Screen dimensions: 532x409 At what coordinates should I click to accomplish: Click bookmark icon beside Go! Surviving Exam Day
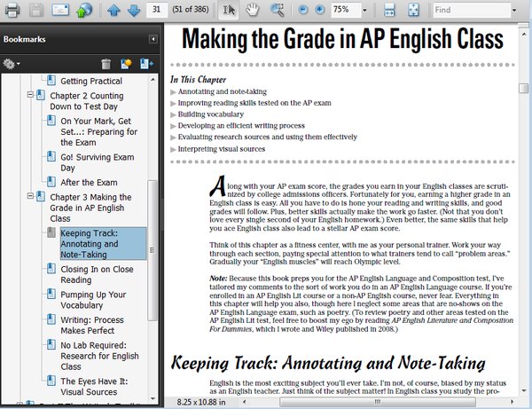[51, 156]
